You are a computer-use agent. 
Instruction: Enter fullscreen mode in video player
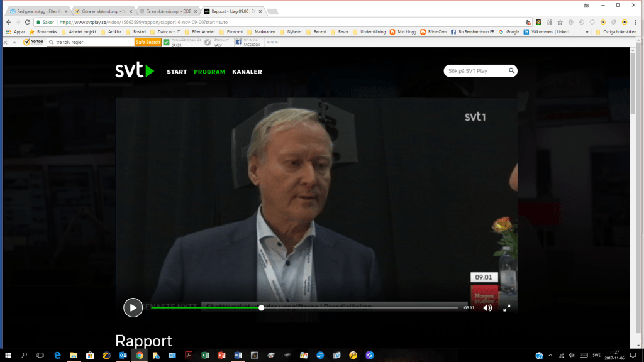pyautogui.click(x=506, y=308)
